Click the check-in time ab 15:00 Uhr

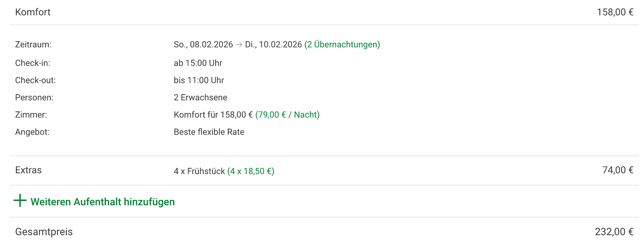[198, 63]
